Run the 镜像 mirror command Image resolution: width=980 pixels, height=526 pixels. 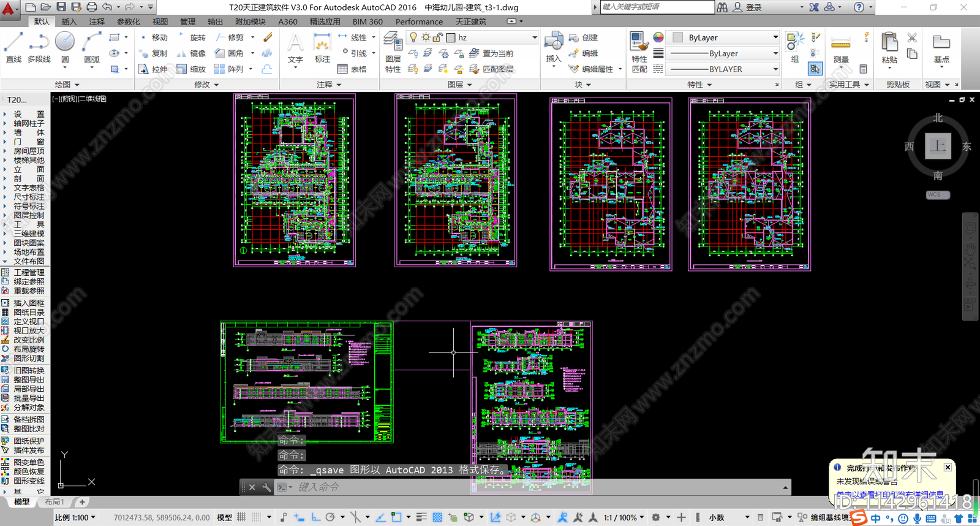coord(192,53)
